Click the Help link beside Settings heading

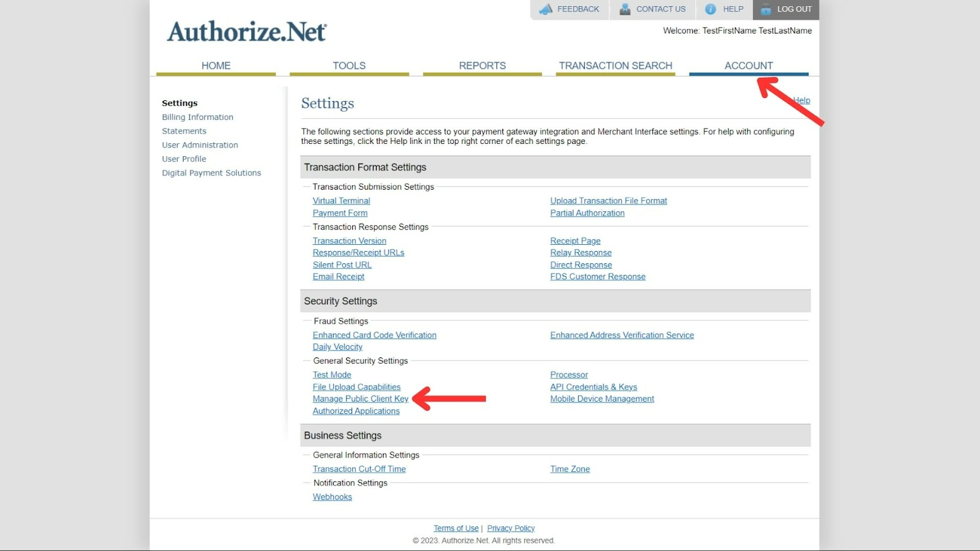[x=802, y=100]
